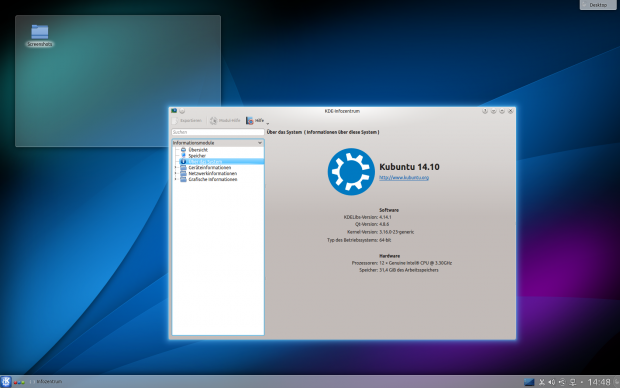This screenshot has width=620, height=388.
Task: Open the network connection tray icon
Action: [x=573, y=382]
